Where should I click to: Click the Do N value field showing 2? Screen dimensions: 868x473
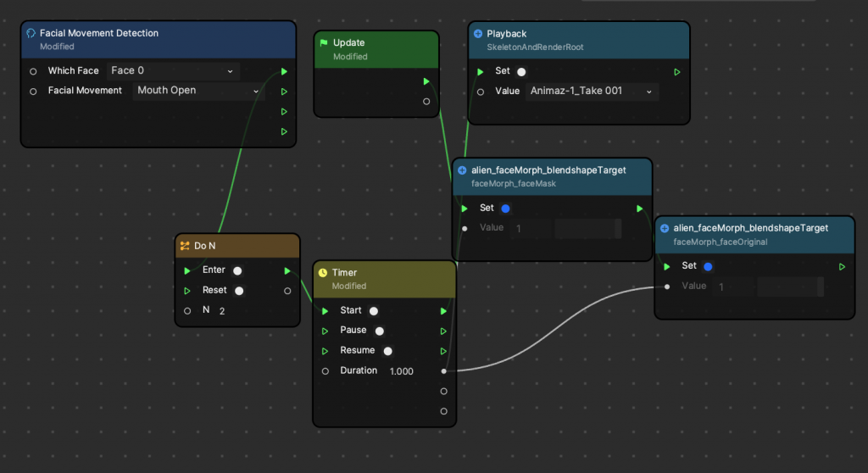tap(222, 311)
